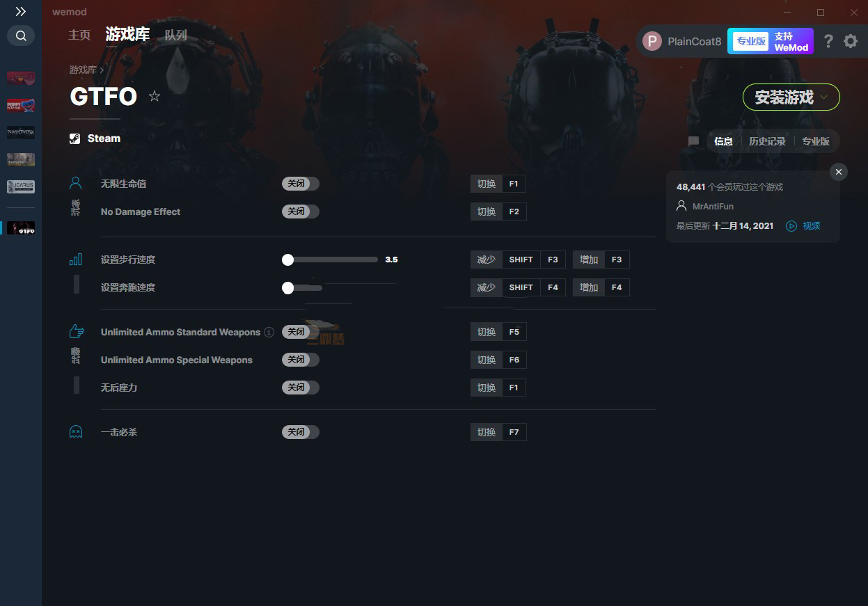Select the GTFO game thumbnail in sidebar
868x606 pixels.
coord(21,228)
